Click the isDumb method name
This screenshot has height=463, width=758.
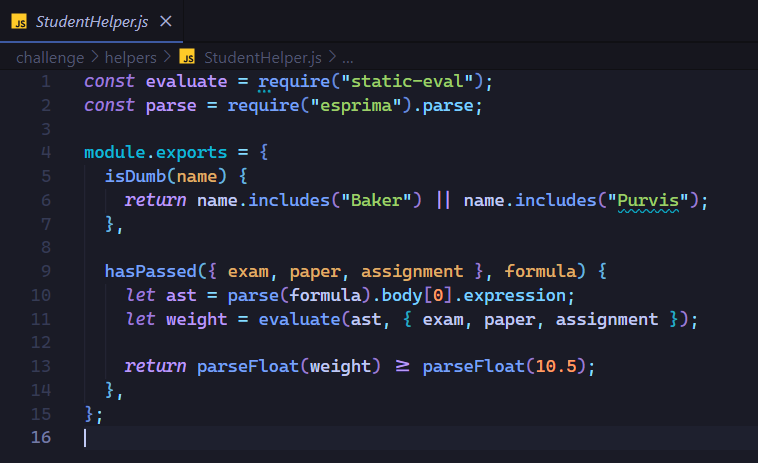(x=135, y=176)
